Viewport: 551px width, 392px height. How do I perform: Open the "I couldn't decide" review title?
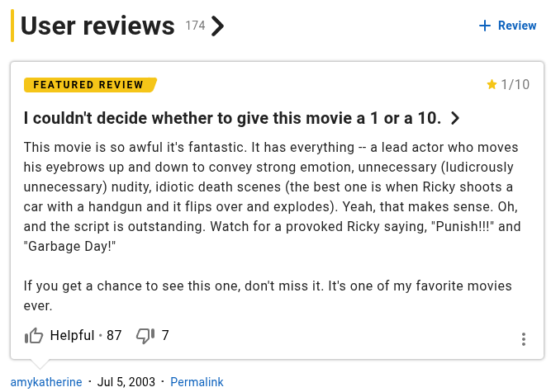(232, 119)
